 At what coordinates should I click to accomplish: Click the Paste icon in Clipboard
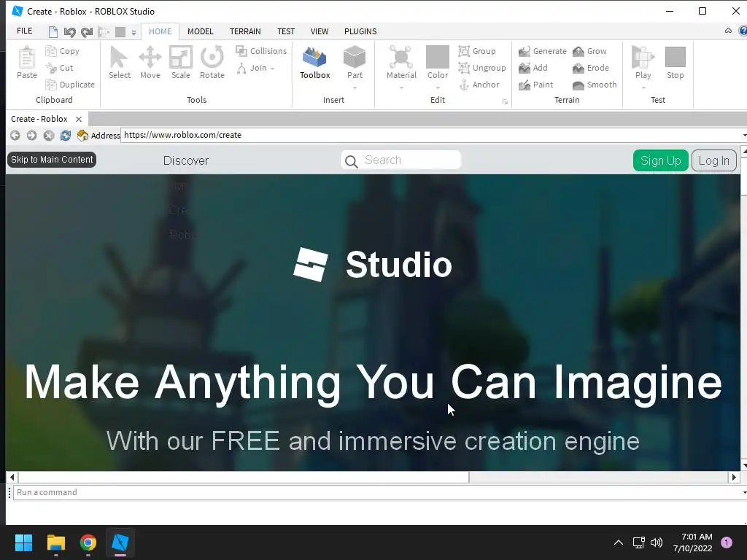27,58
